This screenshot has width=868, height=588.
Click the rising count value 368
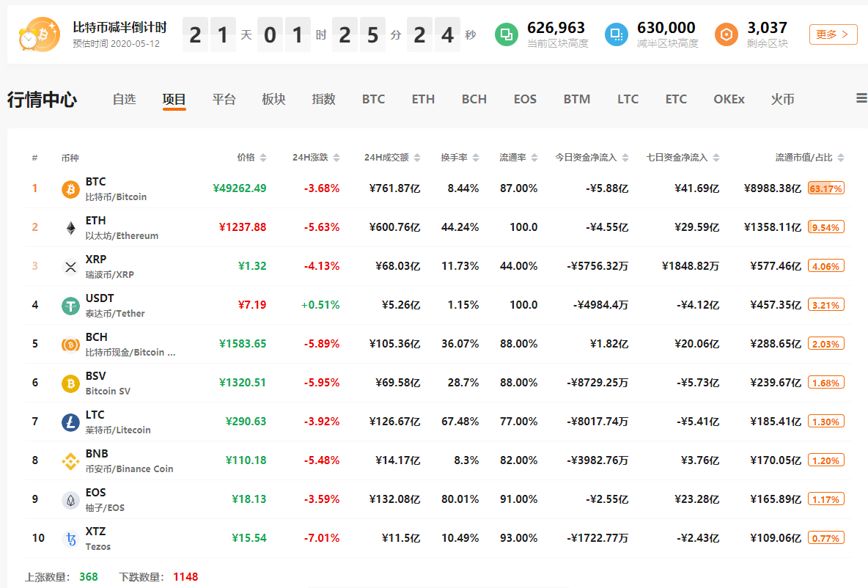tap(89, 577)
